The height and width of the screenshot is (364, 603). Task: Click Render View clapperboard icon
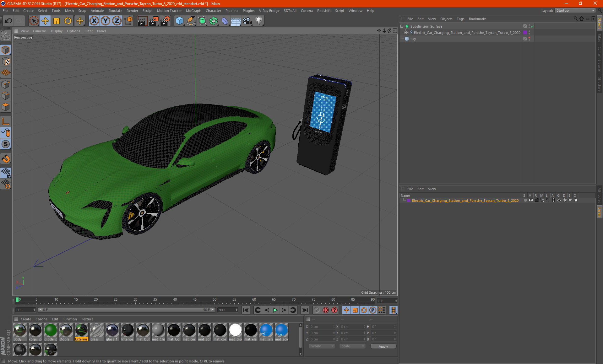pos(142,21)
